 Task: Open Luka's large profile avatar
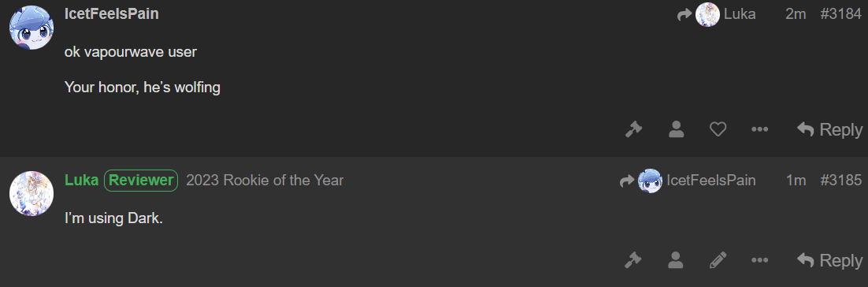point(32,193)
